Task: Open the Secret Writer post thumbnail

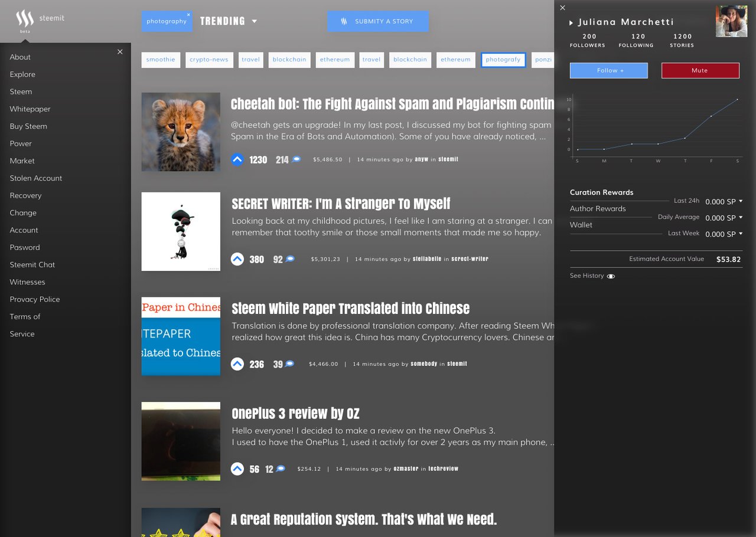Action: 181,232
